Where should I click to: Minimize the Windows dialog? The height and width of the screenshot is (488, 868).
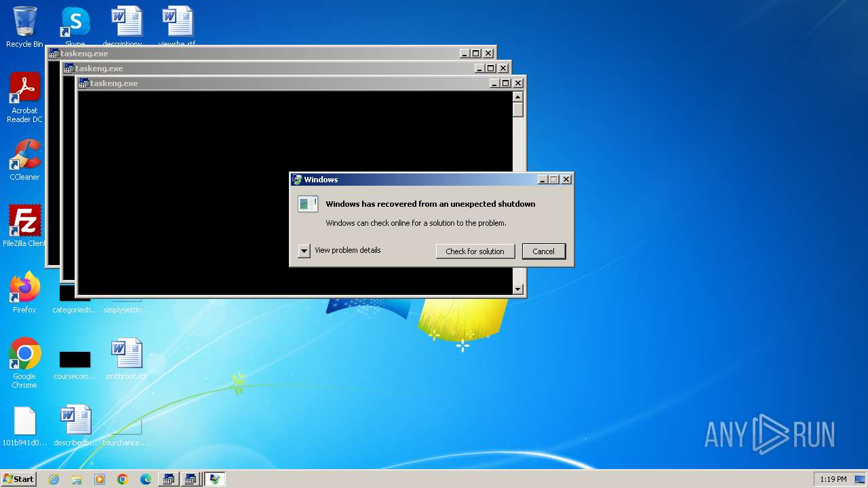click(x=542, y=180)
